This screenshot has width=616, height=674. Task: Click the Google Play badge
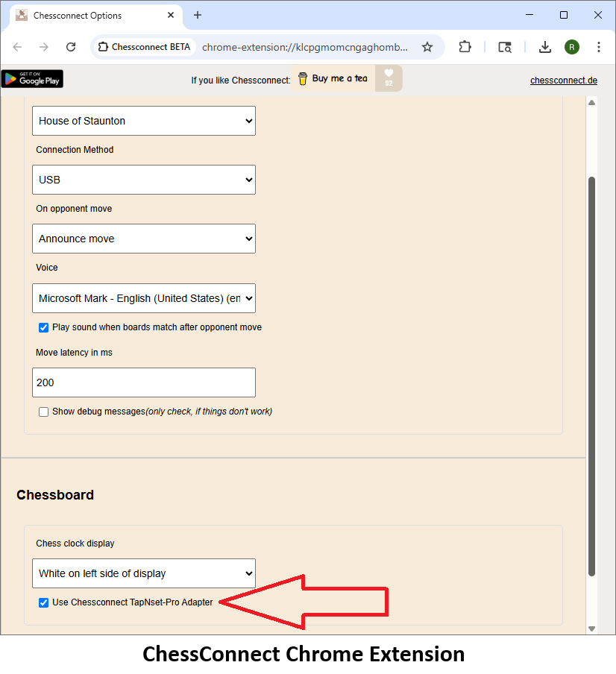tap(32, 79)
